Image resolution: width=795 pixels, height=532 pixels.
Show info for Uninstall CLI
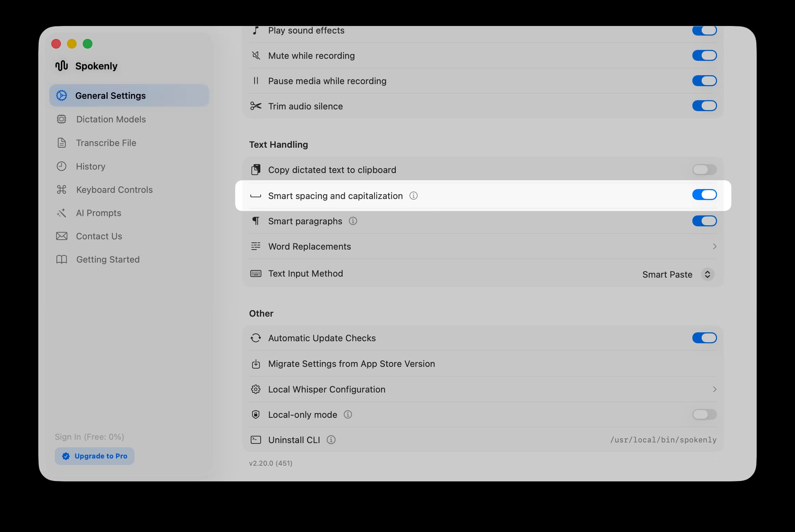(x=331, y=440)
